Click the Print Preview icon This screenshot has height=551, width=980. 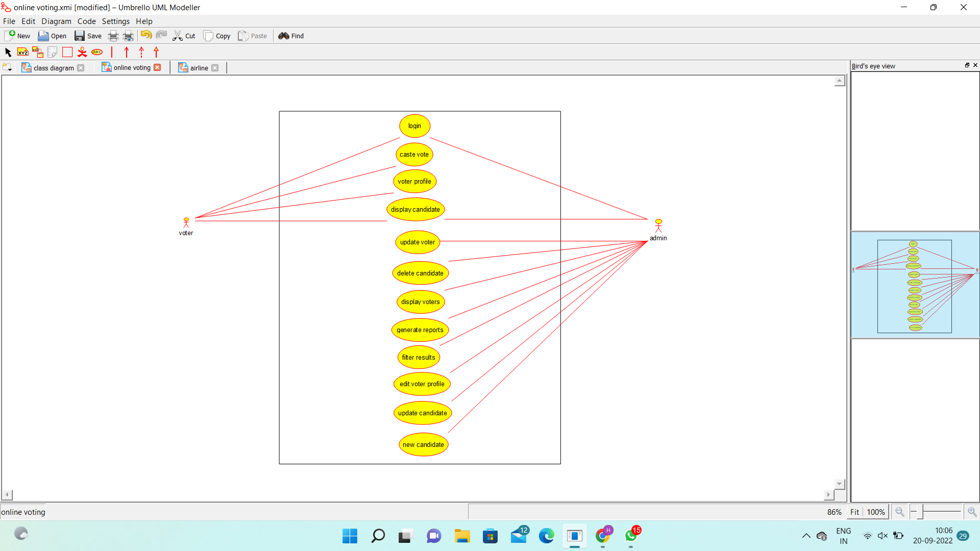click(128, 36)
